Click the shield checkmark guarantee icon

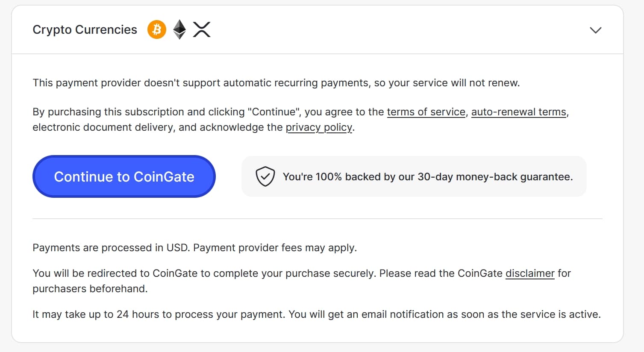click(265, 176)
